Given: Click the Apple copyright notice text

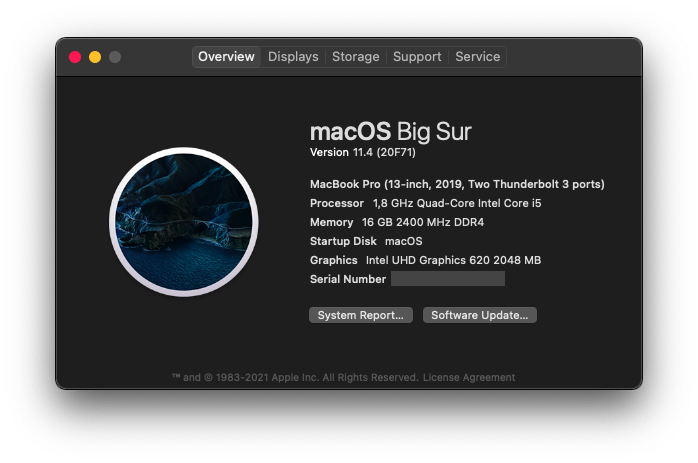Looking at the screenshot, I should coord(295,378).
